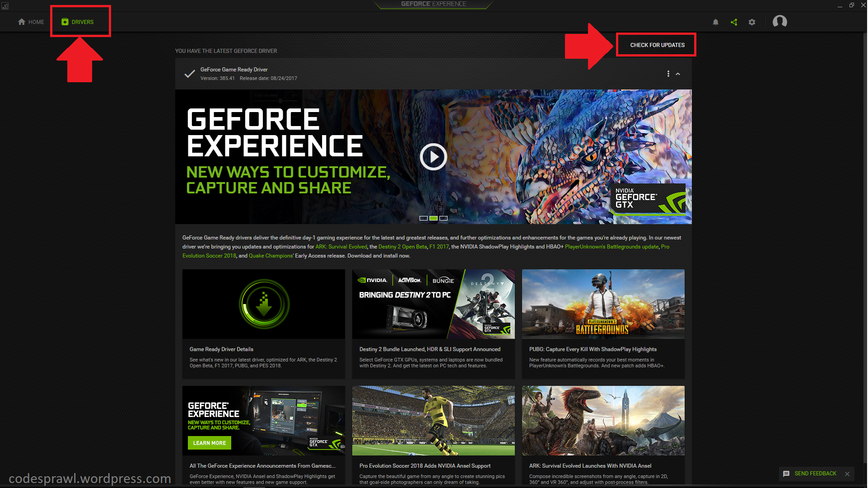Open PUBG Capture Every Kill article title

pos(593,349)
